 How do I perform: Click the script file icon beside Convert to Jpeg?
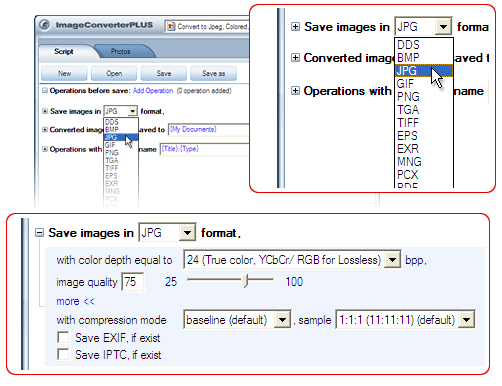tap(171, 26)
